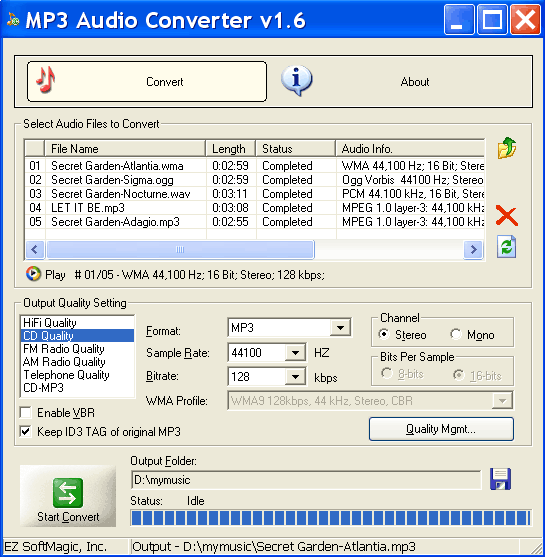Remove selected file with red X icon
545x557 pixels.
(507, 215)
